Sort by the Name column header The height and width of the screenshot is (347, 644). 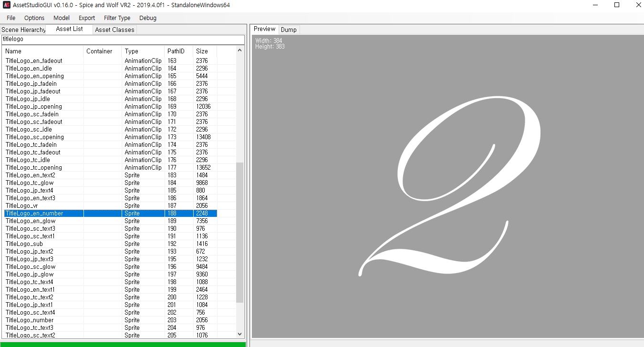pos(43,51)
